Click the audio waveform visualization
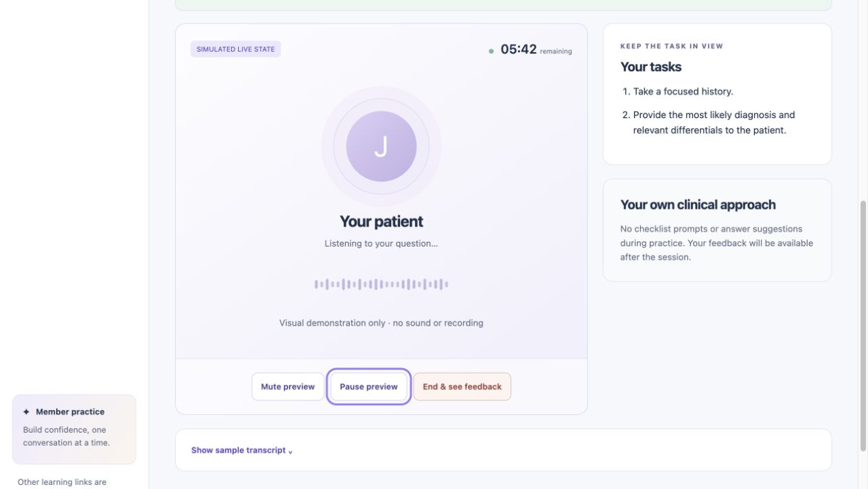868x489 pixels. [381, 284]
